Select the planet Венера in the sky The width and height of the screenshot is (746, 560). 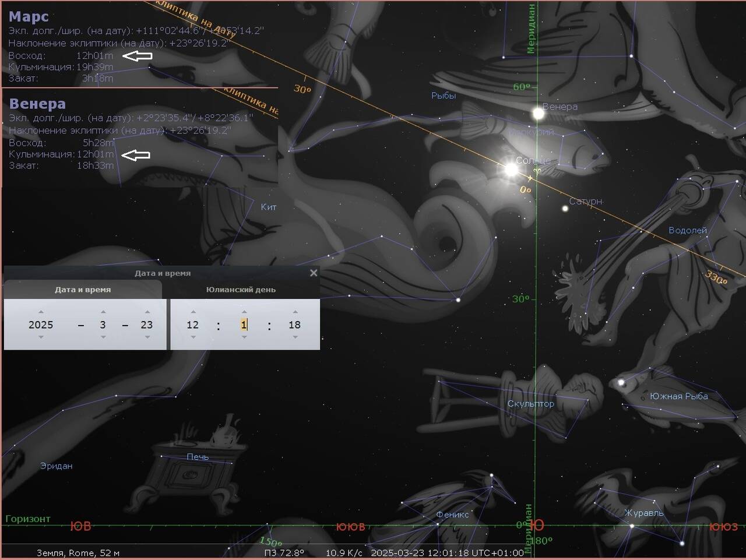538,114
